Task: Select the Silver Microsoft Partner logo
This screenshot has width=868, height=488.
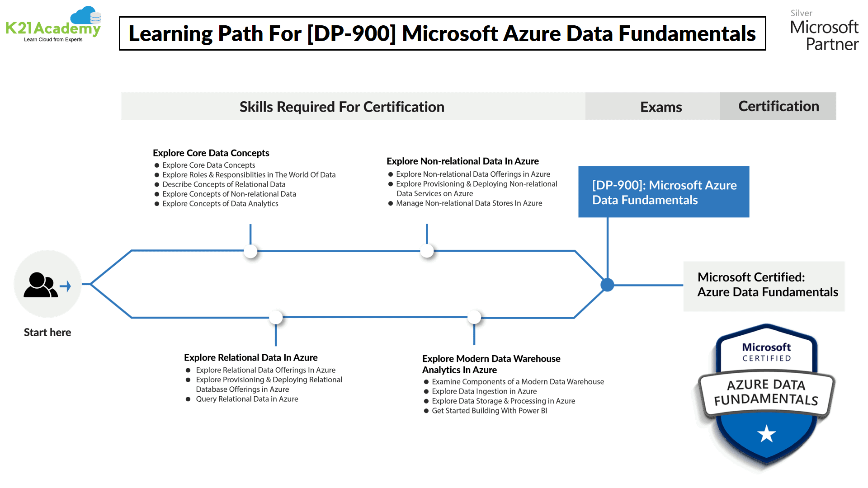Action: [824, 29]
